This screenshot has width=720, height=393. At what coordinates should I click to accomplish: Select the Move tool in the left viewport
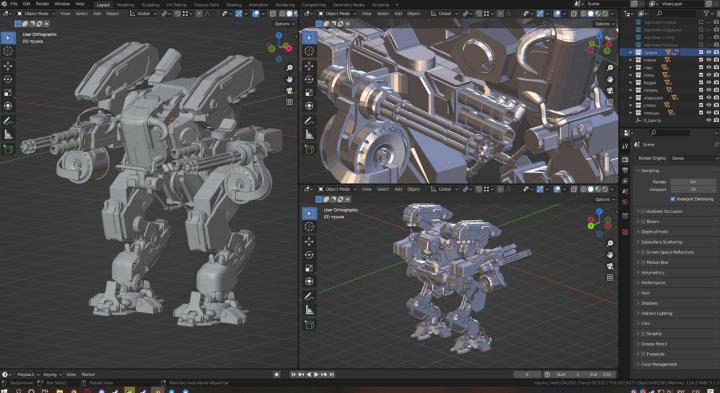click(x=8, y=66)
